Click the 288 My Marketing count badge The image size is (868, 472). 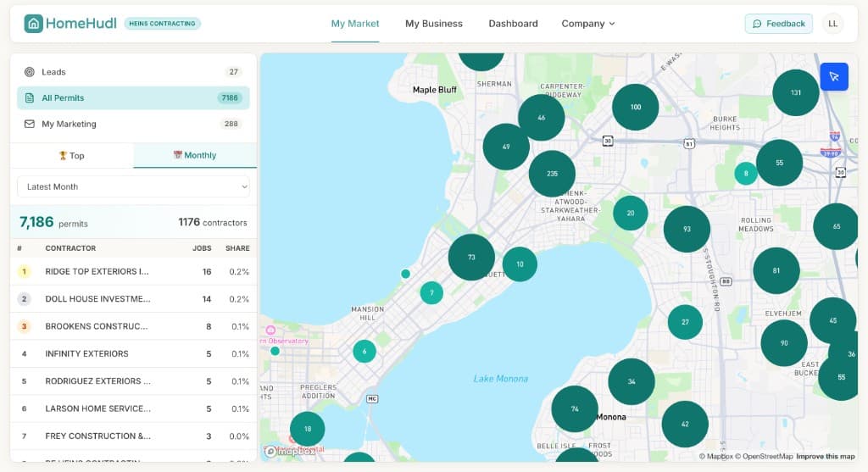(x=231, y=124)
